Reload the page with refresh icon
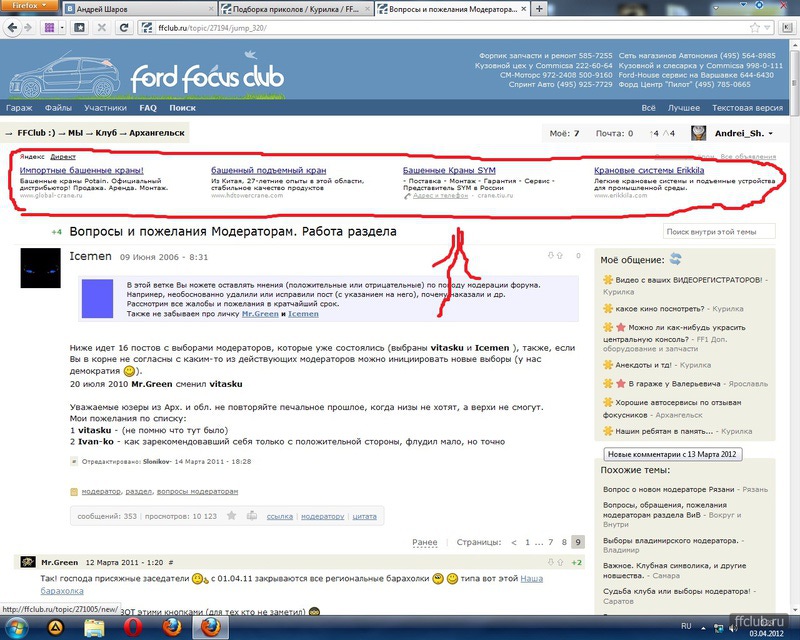The width and height of the screenshot is (800, 640). [x=123, y=28]
